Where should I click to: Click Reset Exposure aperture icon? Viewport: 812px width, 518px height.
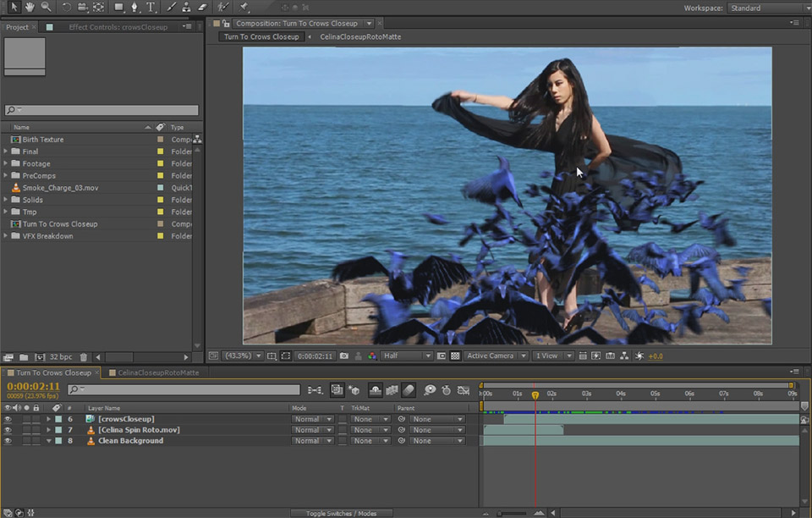639,355
